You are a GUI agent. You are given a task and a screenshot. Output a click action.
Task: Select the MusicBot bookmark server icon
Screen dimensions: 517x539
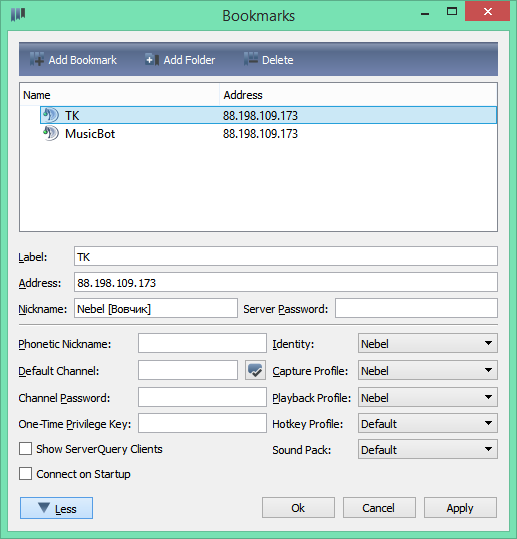pyautogui.click(x=51, y=133)
